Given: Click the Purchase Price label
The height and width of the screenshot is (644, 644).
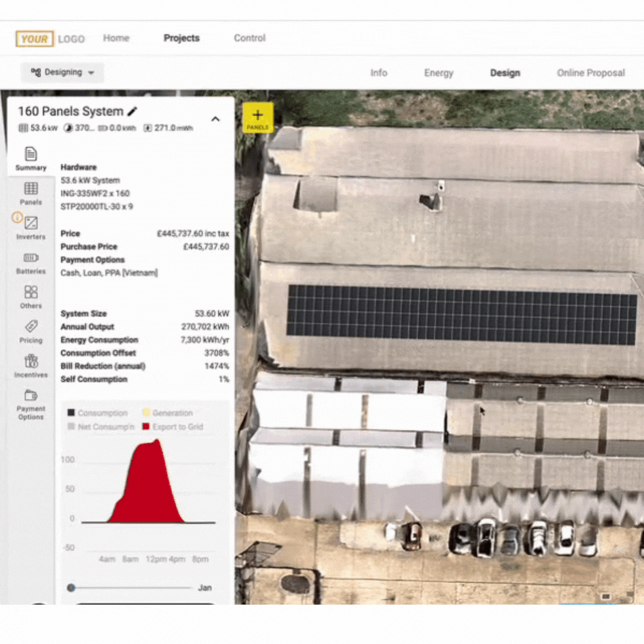Looking at the screenshot, I should point(89,247).
